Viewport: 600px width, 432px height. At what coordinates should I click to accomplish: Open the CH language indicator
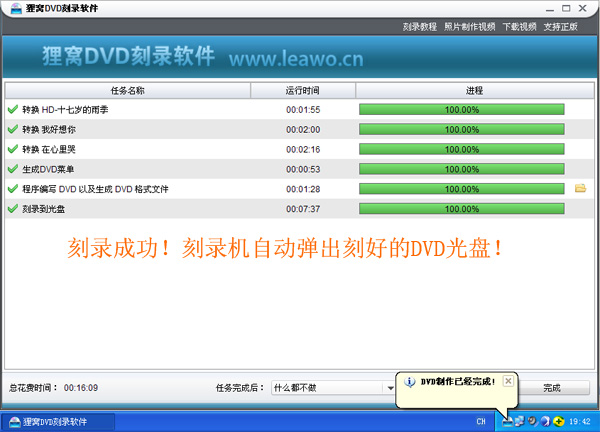pos(481,422)
